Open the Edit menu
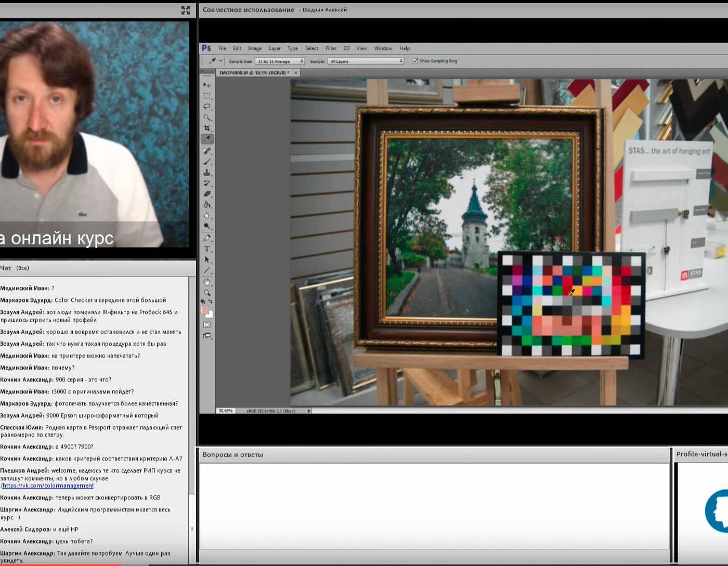This screenshot has width=728, height=566. pyautogui.click(x=237, y=48)
